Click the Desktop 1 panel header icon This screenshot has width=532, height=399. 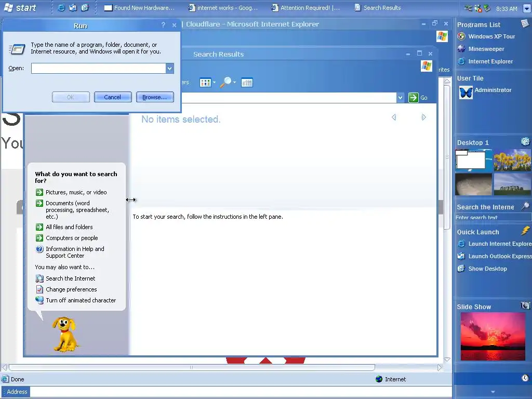pyautogui.click(x=525, y=141)
